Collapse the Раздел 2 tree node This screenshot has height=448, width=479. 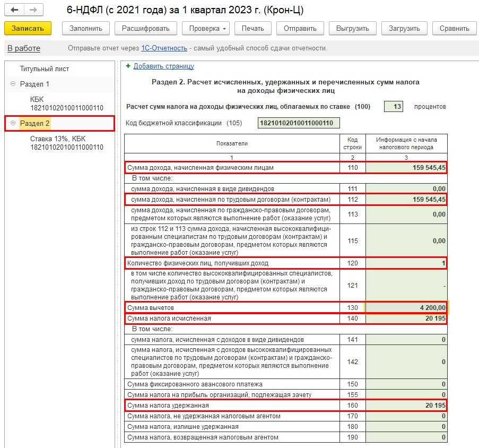tap(13, 124)
